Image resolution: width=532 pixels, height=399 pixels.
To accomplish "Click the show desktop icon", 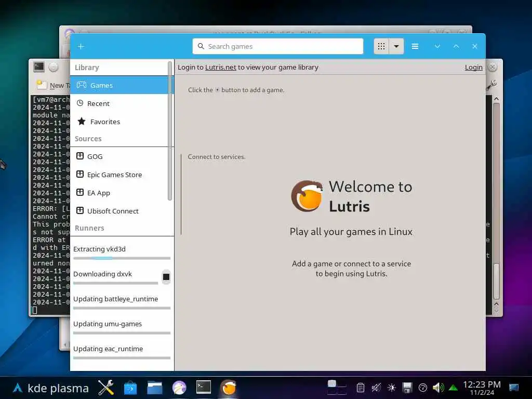I will point(514,388).
